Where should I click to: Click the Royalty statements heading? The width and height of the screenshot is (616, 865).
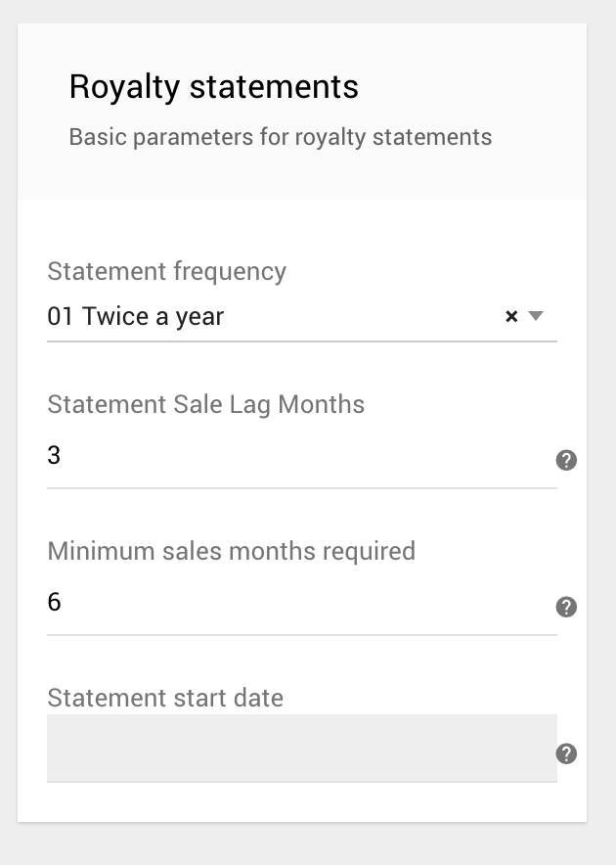point(213,87)
